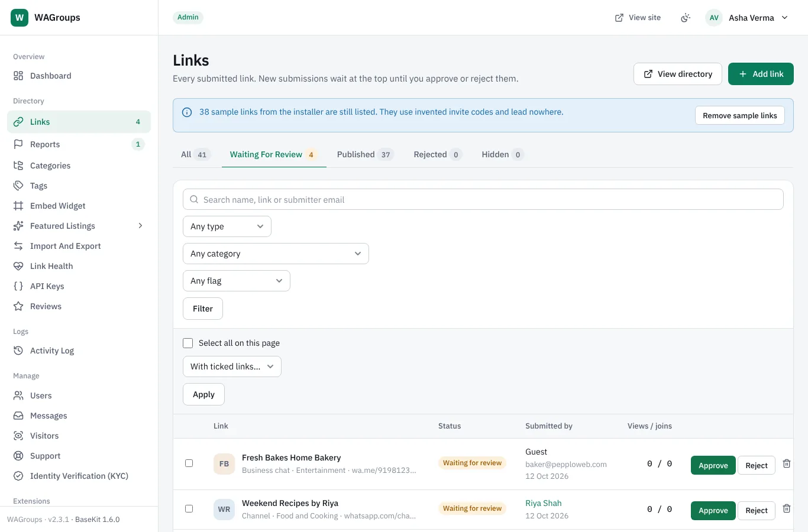Click the Filter button

point(203,309)
